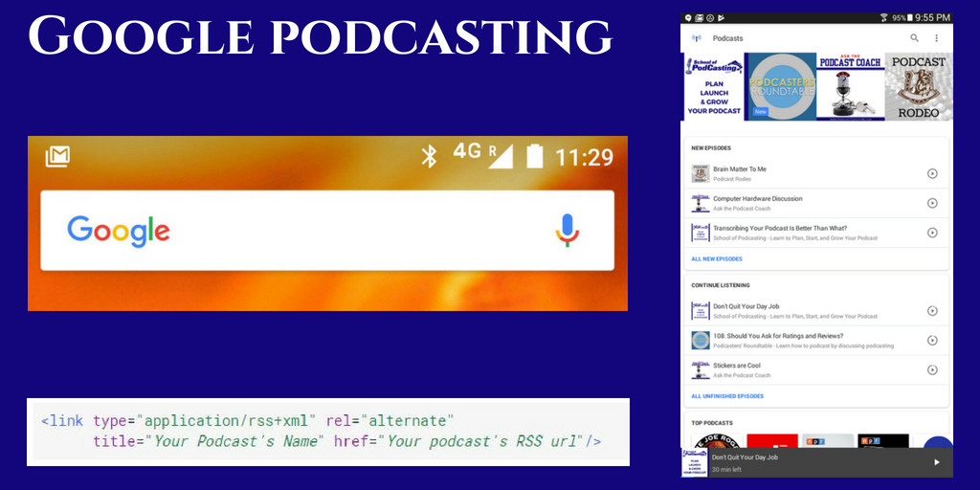The height and width of the screenshot is (490, 980).
Task: Click the Podcasts title text
Action: tap(727, 38)
